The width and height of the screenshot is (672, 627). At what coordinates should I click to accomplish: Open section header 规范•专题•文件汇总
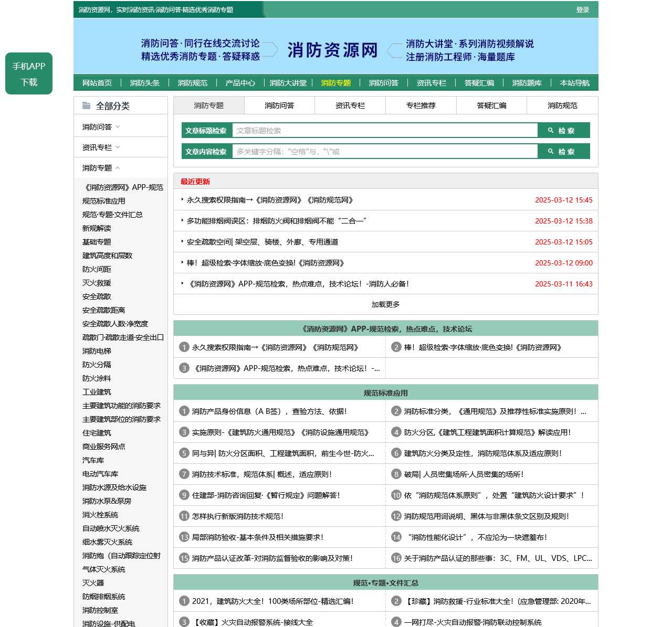click(386, 582)
